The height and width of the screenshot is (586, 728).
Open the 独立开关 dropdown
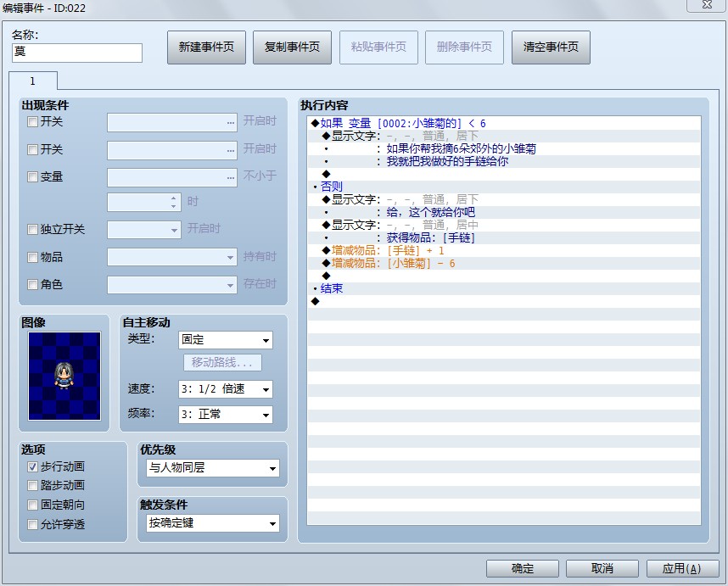pyautogui.click(x=144, y=230)
